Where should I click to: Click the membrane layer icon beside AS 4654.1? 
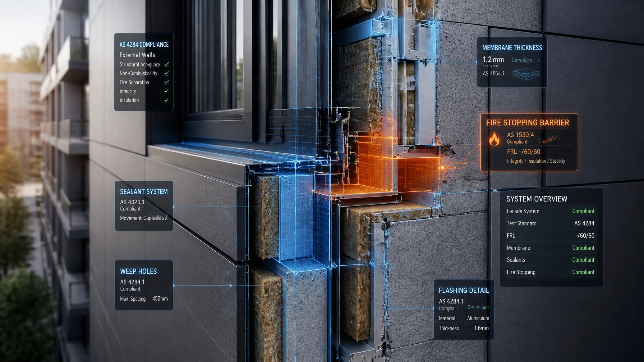(x=526, y=74)
